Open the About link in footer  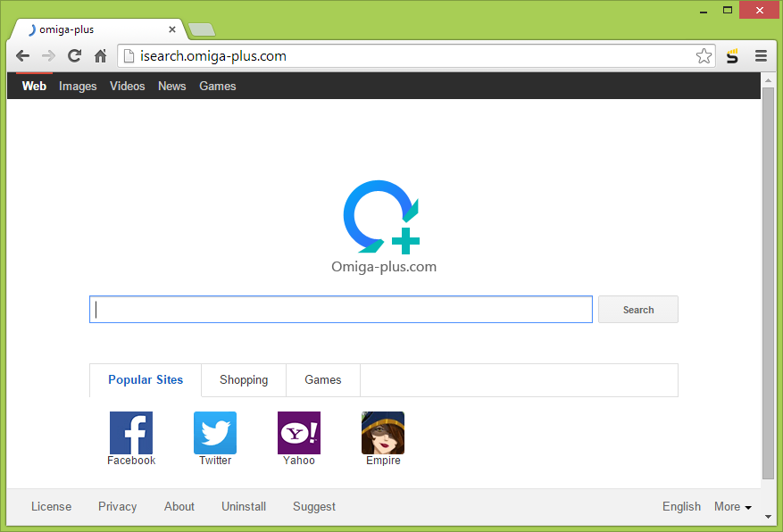click(x=179, y=506)
